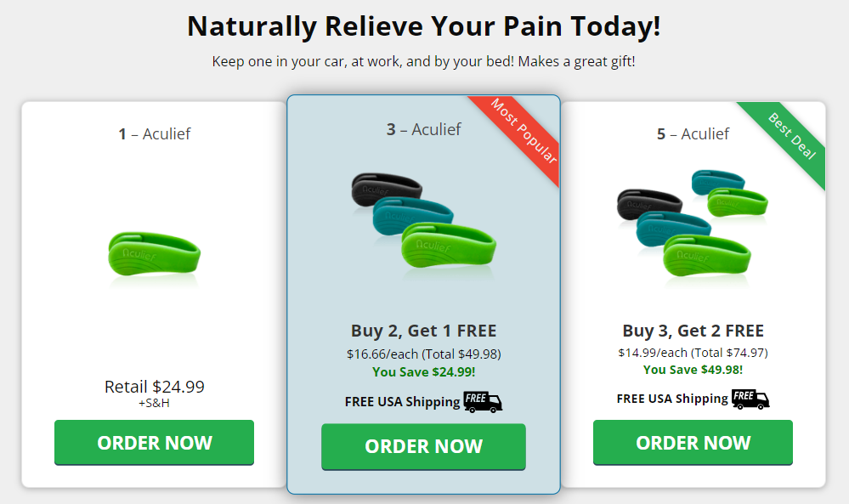
Task: Click the teal clip in 3-pack image
Action: click(411, 213)
